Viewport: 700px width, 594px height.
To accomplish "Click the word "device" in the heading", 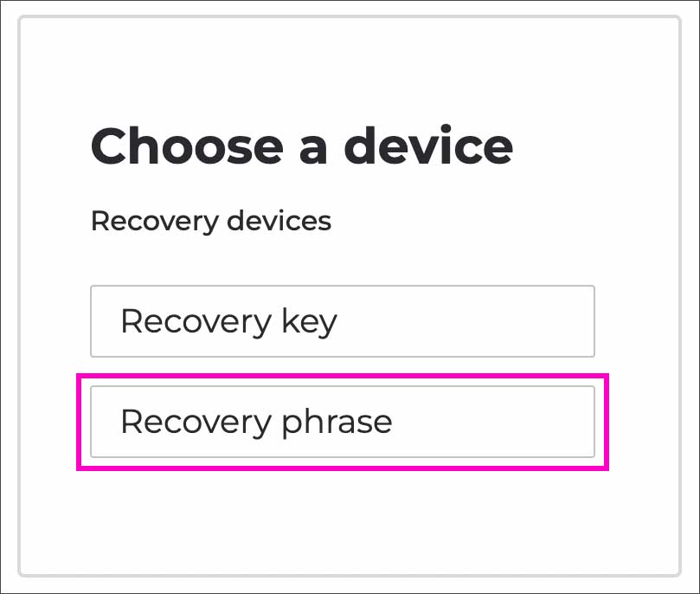I will pyautogui.click(x=427, y=145).
